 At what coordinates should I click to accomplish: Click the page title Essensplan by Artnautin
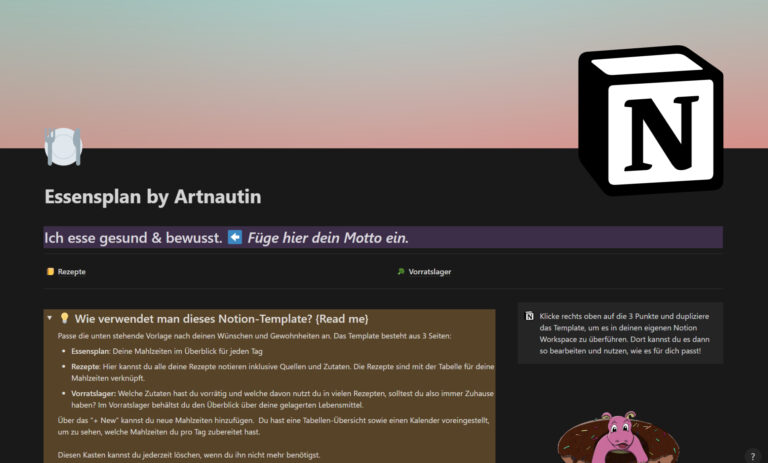point(152,197)
